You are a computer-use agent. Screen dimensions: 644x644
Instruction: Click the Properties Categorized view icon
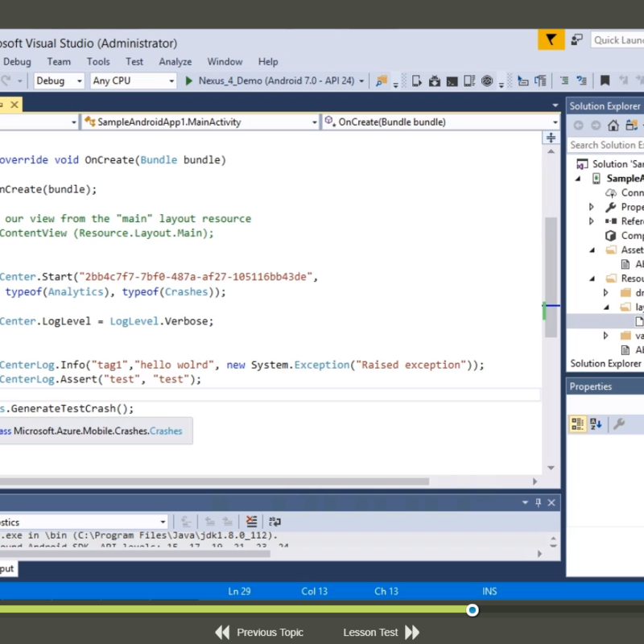(577, 423)
